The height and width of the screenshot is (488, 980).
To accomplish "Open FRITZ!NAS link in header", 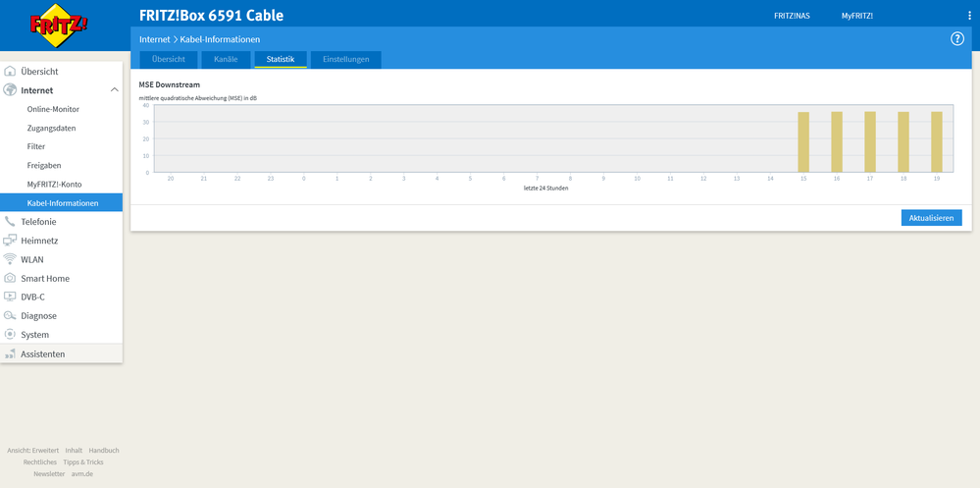I will coord(792,16).
